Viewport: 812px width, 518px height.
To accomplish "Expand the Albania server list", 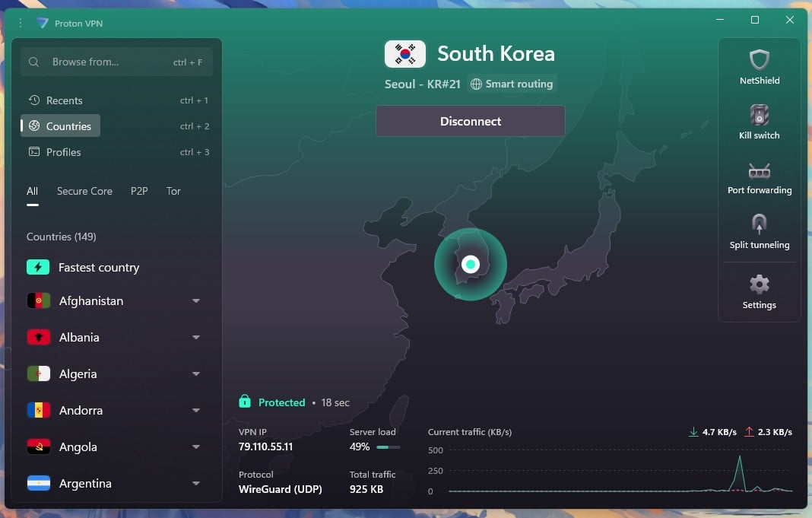I will pos(196,337).
